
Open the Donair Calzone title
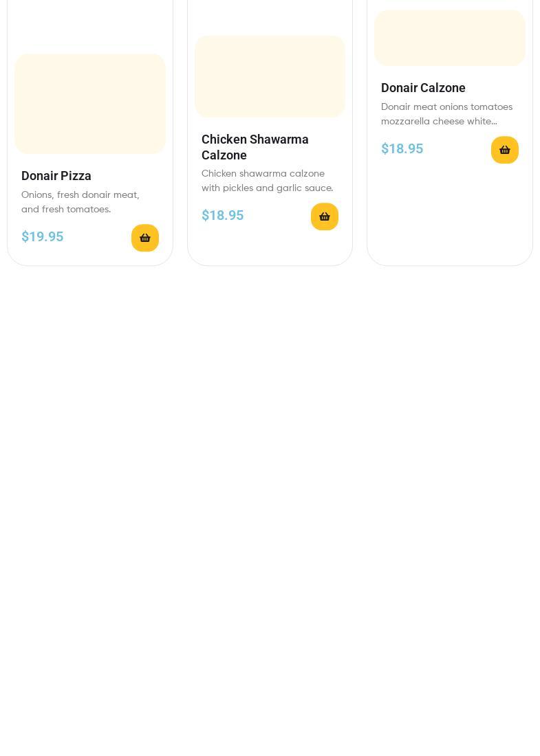(x=423, y=88)
